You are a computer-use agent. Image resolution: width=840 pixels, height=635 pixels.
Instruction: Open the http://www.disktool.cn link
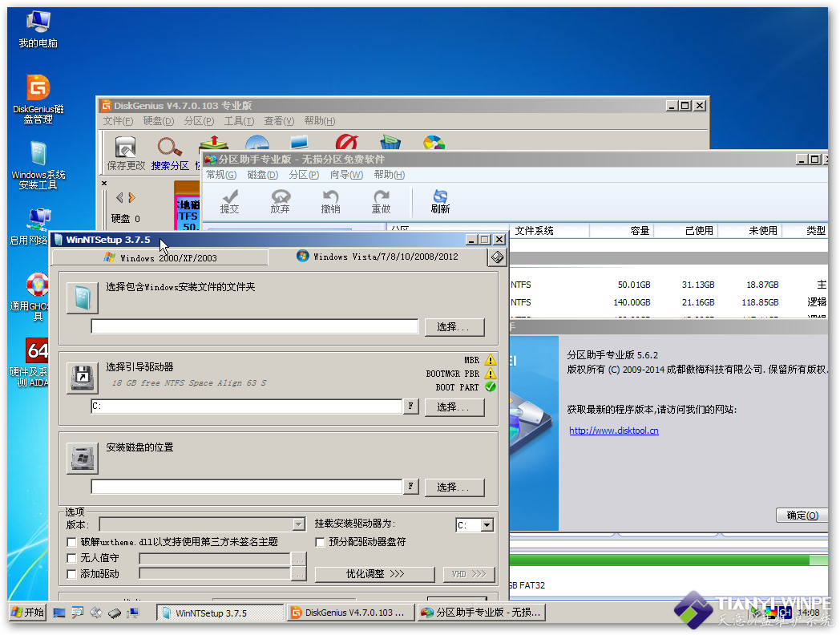coord(613,431)
